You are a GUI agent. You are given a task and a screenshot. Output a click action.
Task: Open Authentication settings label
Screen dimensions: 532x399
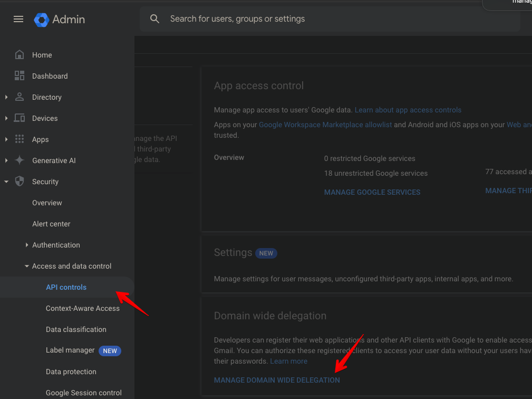56,245
